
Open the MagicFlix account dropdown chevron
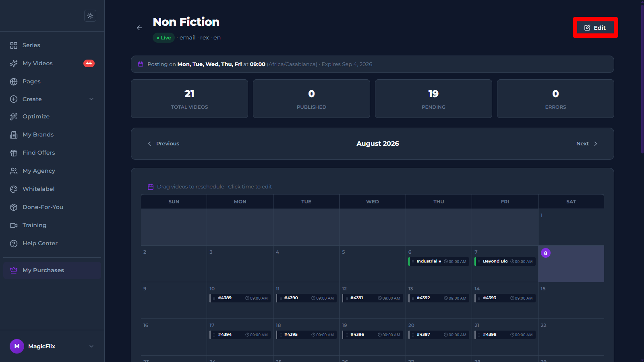(91, 346)
